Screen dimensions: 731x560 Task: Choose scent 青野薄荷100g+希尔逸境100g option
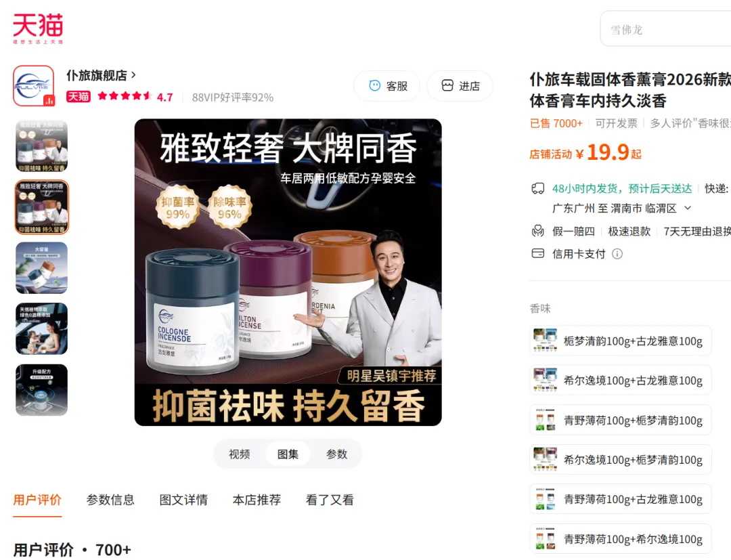(x=621, y=539)
